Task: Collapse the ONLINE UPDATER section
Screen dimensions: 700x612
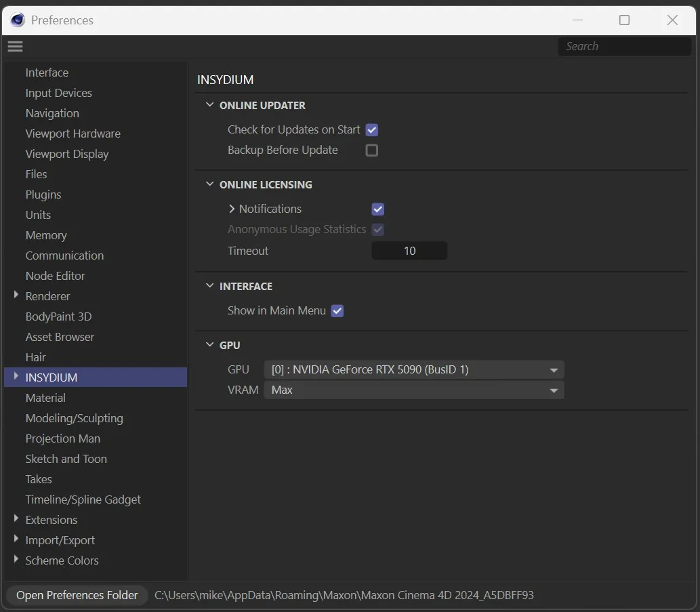Action: click(209, 105)
